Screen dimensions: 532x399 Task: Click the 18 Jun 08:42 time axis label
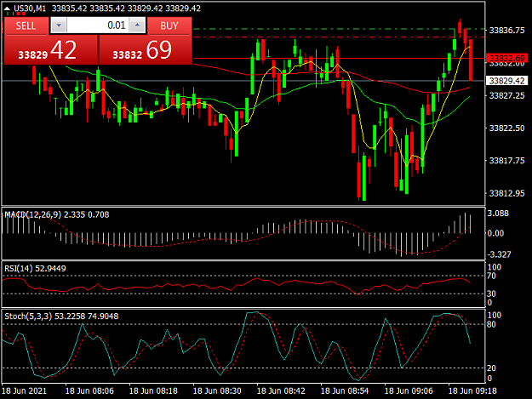(281, 390)
